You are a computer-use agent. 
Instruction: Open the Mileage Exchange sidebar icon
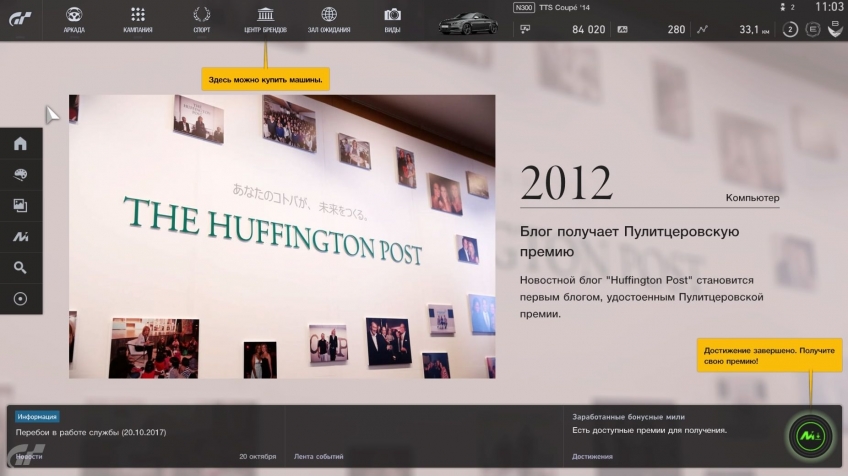pos(21,236)
